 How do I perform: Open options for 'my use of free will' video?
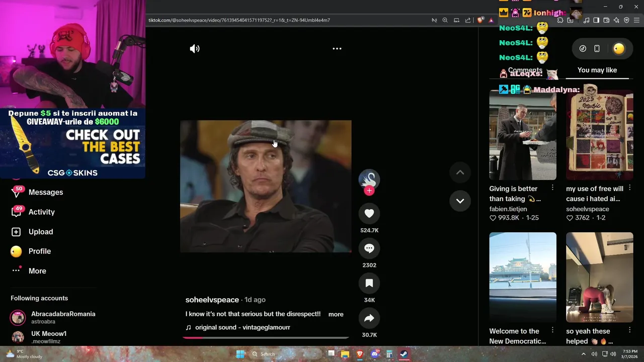click(x=629, y=188)
